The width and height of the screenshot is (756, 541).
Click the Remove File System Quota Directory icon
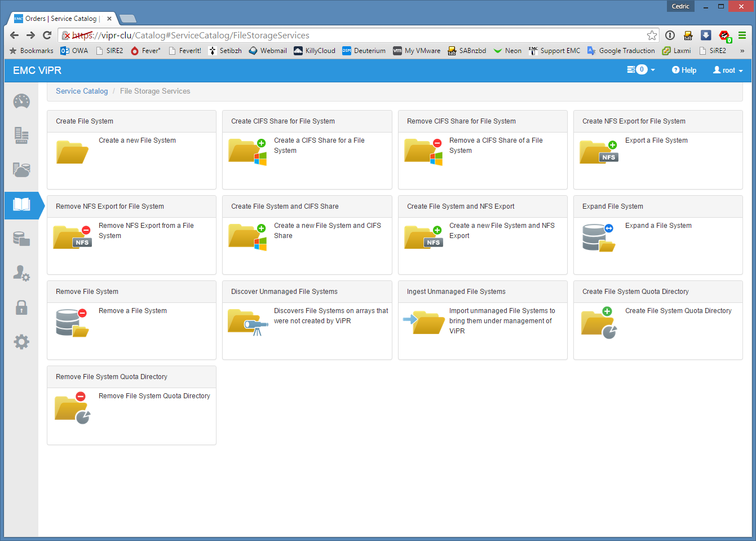coord(72,408)
